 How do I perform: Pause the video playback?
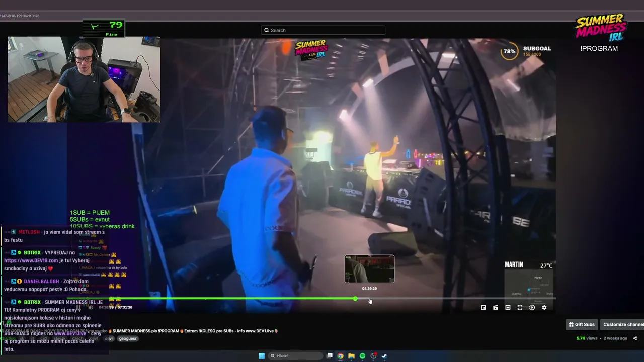(78, 307)
